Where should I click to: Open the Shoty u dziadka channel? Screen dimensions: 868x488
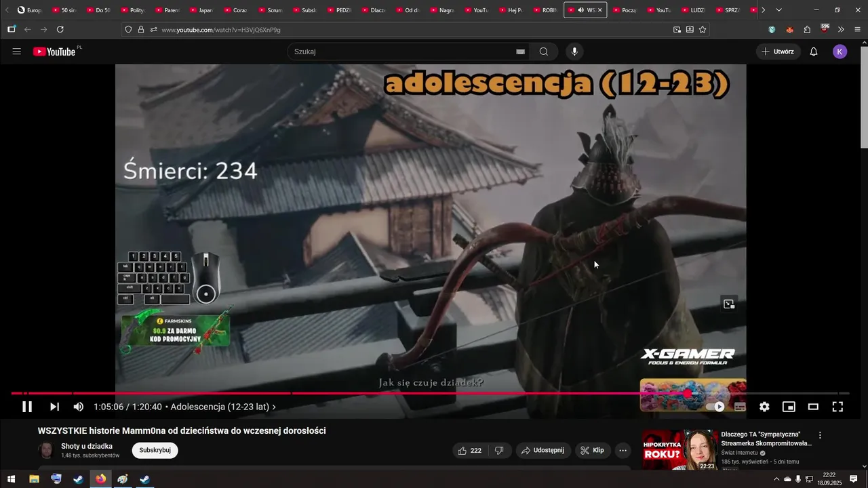click(x=87, y=446)
